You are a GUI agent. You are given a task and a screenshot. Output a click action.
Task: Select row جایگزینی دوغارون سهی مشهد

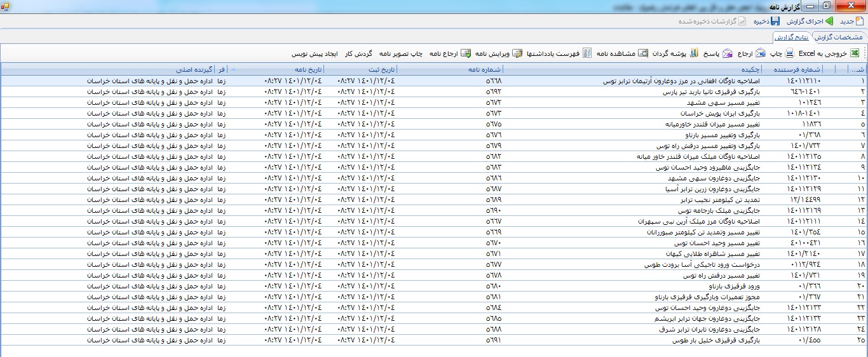coord(433,178)
